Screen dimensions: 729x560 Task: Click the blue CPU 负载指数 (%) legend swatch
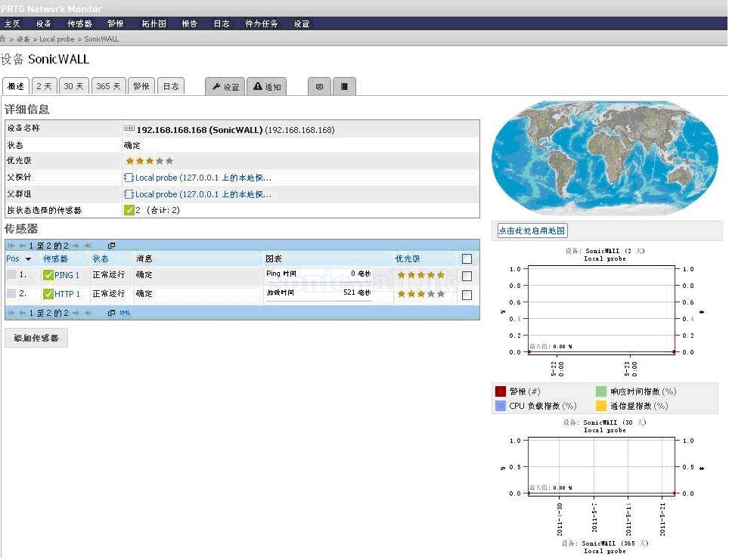(501, 406)
